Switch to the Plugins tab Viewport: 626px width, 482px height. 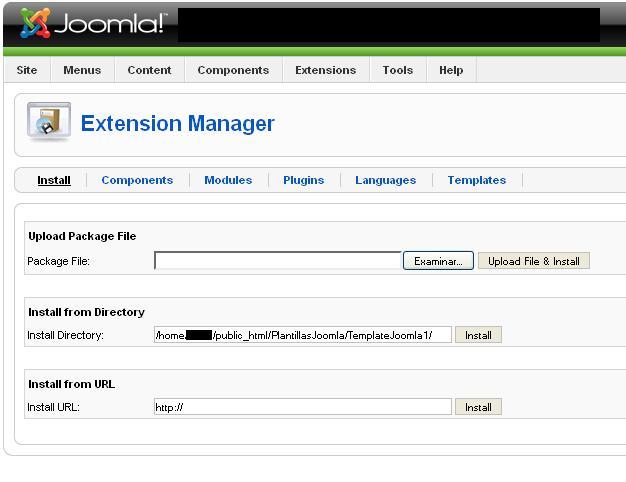(x=304, y=180)
